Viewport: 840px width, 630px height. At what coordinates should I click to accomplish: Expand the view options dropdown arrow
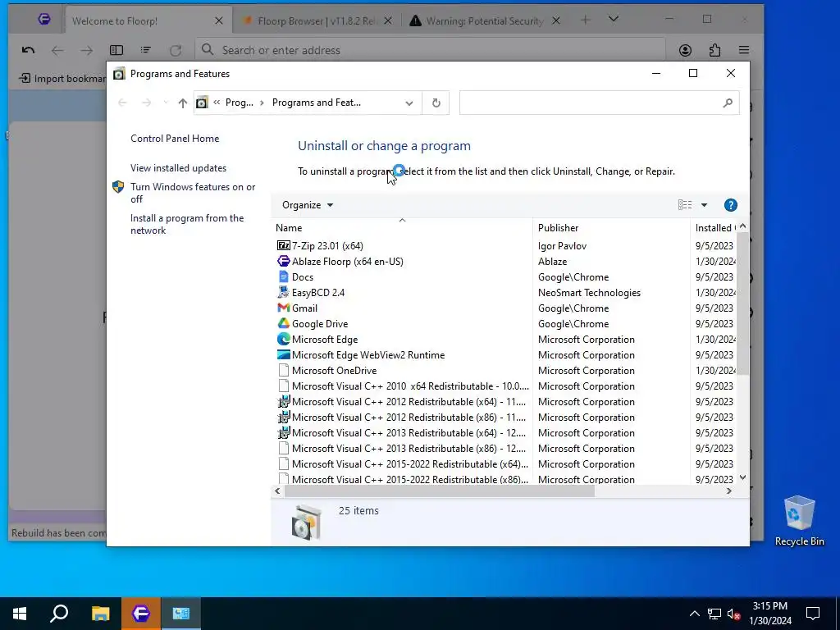tap(704, 205)
